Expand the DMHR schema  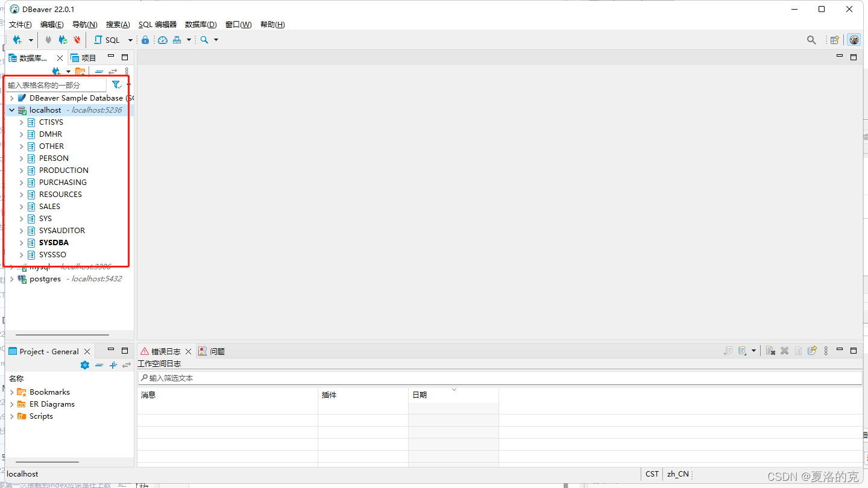click(x=21, y=134)
